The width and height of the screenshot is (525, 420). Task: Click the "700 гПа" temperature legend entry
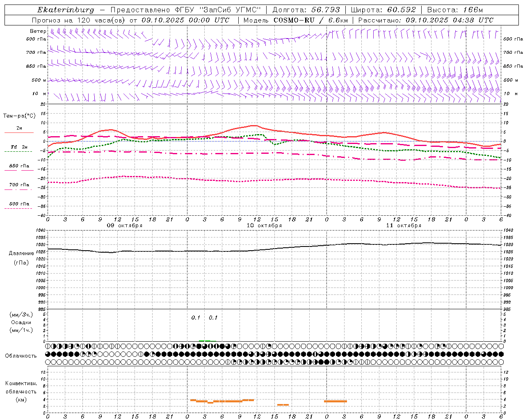tap(19, 185)
